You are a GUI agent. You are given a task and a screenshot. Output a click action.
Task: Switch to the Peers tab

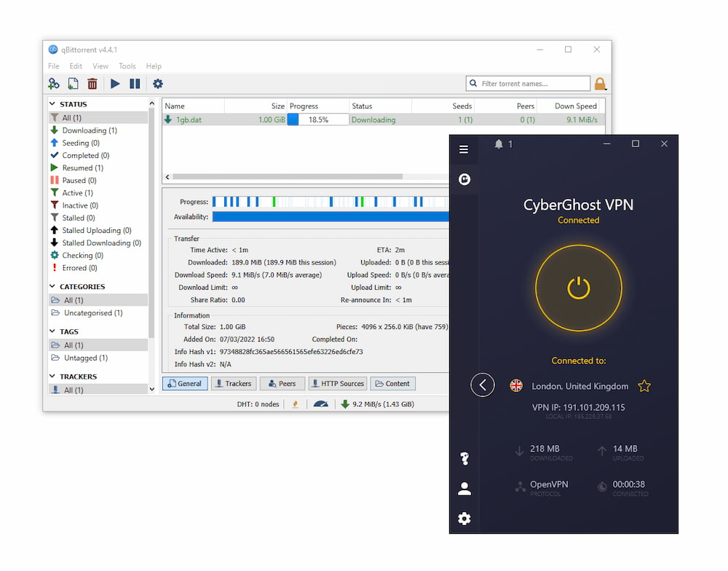(282, 383)
